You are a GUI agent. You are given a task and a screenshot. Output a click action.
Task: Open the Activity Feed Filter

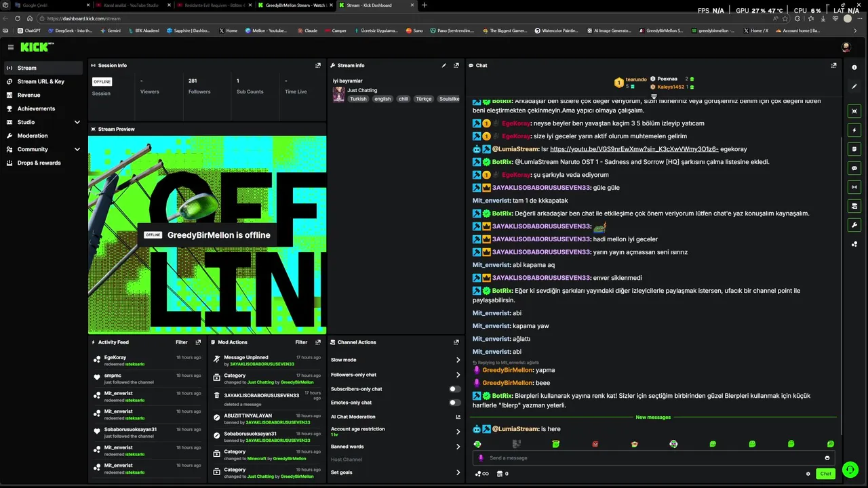point(182,342)
